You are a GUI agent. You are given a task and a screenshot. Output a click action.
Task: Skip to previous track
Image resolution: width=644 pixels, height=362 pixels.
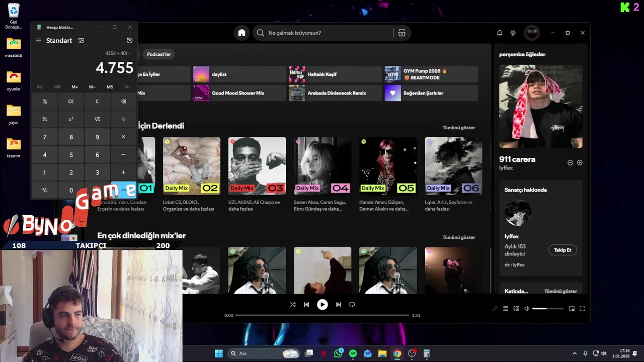(x=306, y=304)
